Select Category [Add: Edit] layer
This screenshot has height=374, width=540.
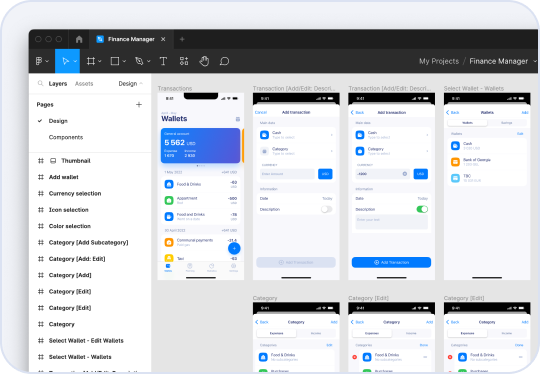[77, 259]
